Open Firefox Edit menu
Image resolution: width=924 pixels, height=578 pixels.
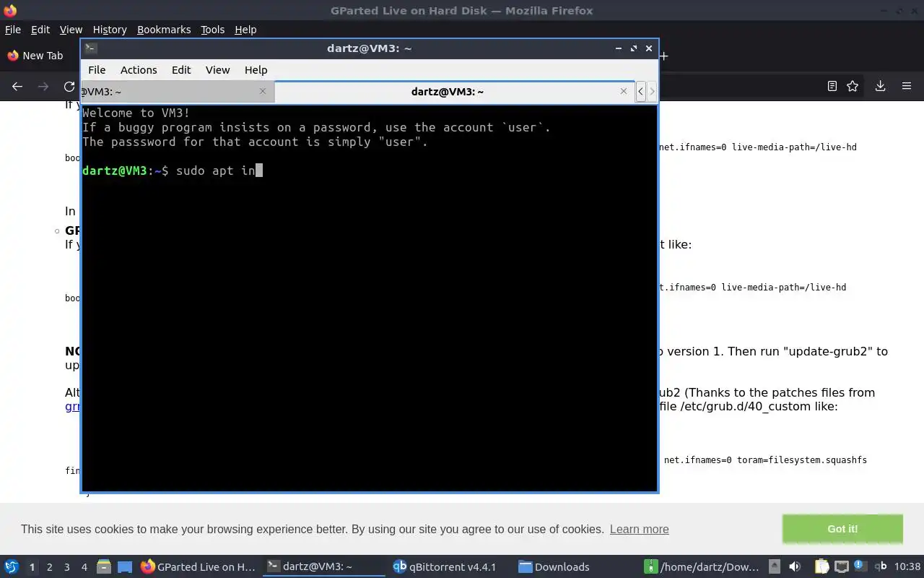[x=40, y=30]
